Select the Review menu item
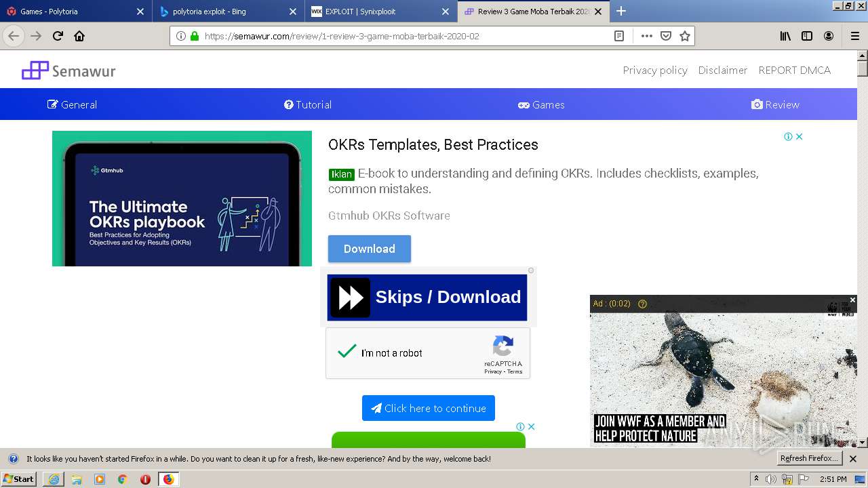Screen dimensions: 868x488 point(775,104)
